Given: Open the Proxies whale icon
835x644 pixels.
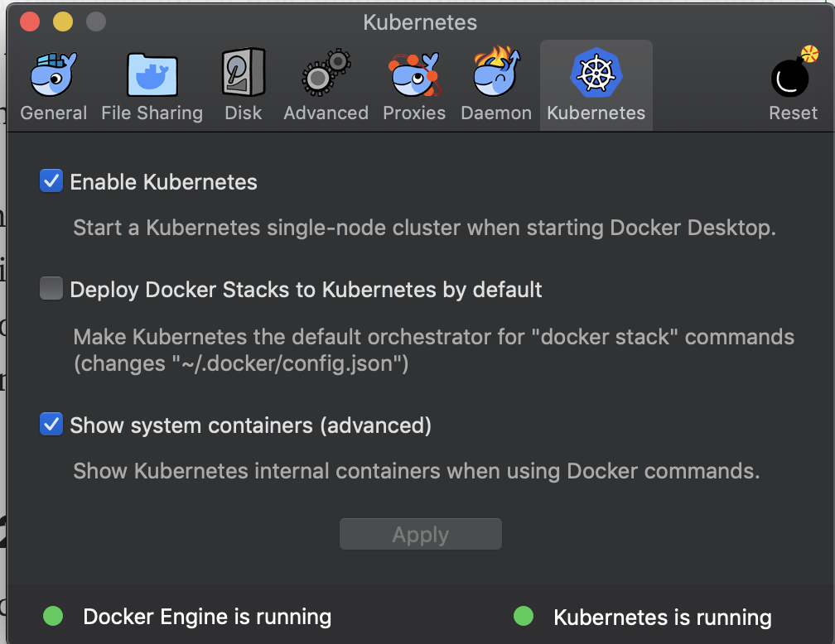Looking at the screenshot, I should tap(414, 74).
